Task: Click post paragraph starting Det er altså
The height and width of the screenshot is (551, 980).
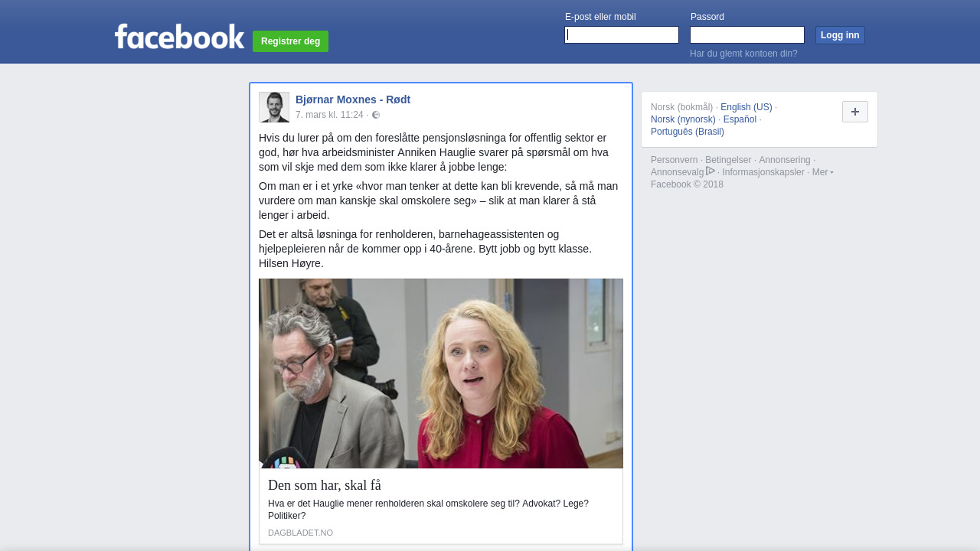Action: [x=426, y=249]
